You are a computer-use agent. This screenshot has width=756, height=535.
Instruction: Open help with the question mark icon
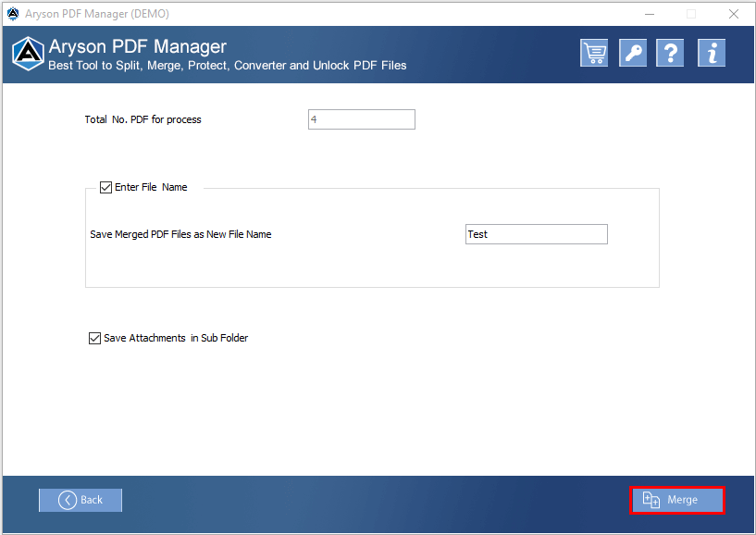(x=670, y=53)
